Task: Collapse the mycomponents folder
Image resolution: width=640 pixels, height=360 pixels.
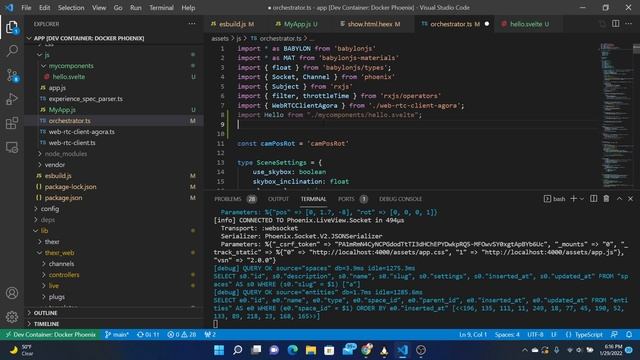Action: 71,66
